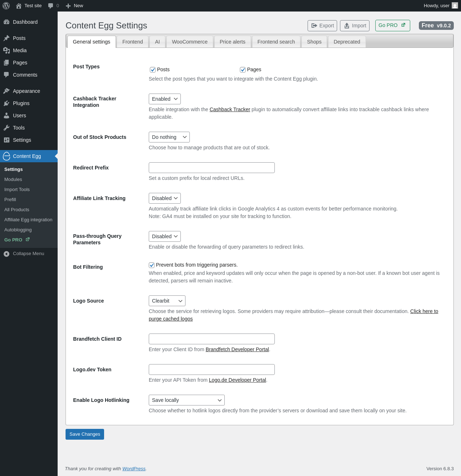Click the Pages document icon
The image size is (461, 476).
click(x=6, y=63)
